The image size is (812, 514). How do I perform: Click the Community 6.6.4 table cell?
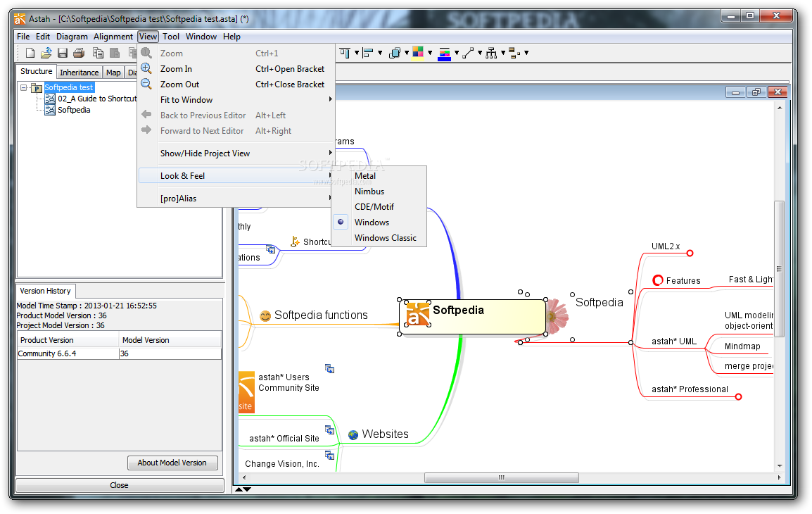[68, 353]
